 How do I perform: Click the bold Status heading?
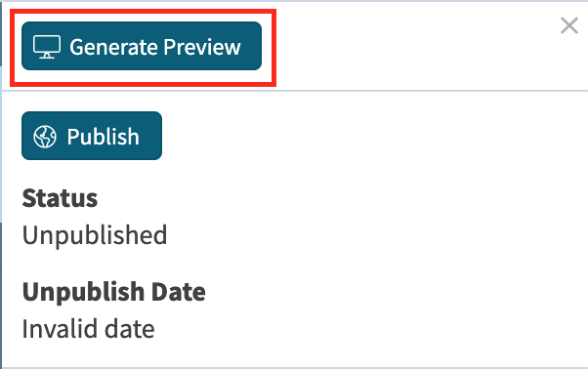60,198
